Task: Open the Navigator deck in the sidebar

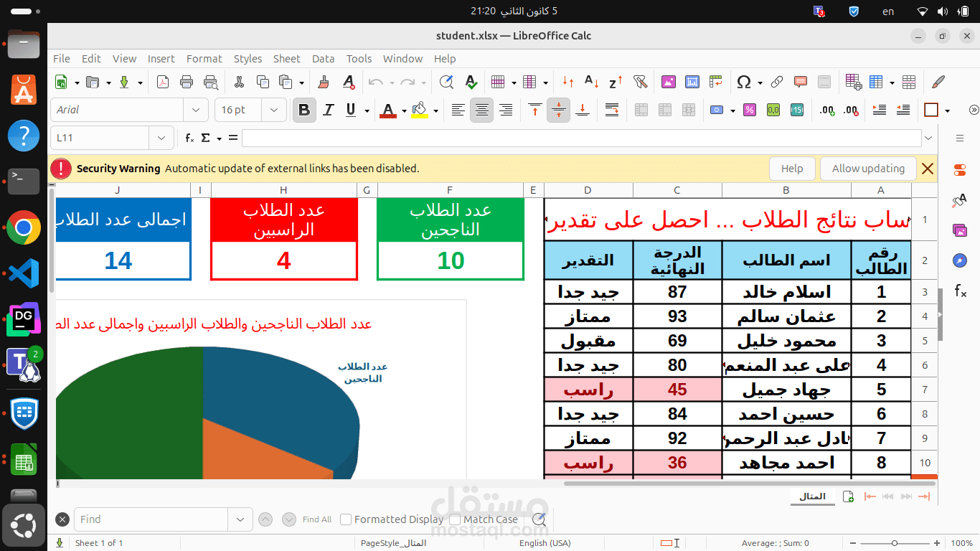Action: [960, 260]
